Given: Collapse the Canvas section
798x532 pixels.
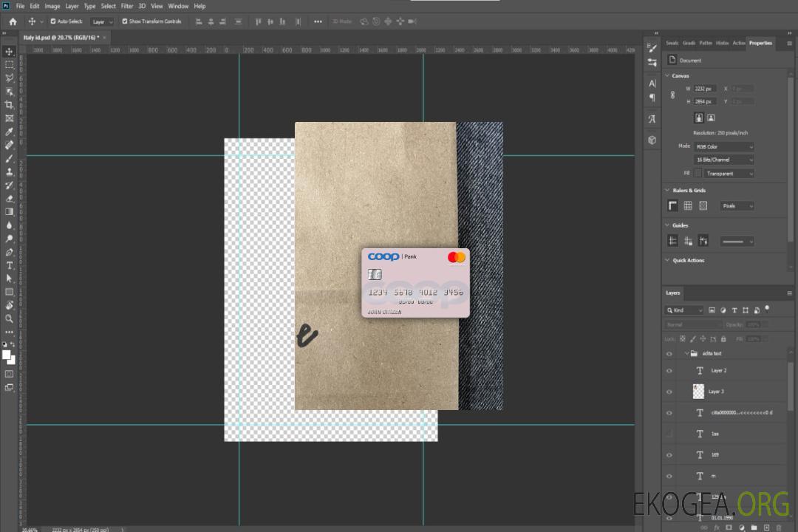Looking at the screenshot, I should tap(667, 75).
